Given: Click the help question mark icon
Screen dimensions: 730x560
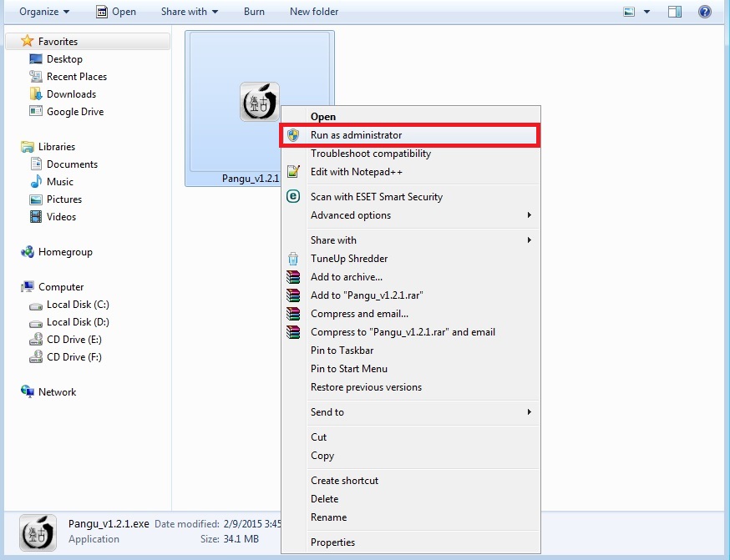Looking at the screenshot, I should coord(705,11).
